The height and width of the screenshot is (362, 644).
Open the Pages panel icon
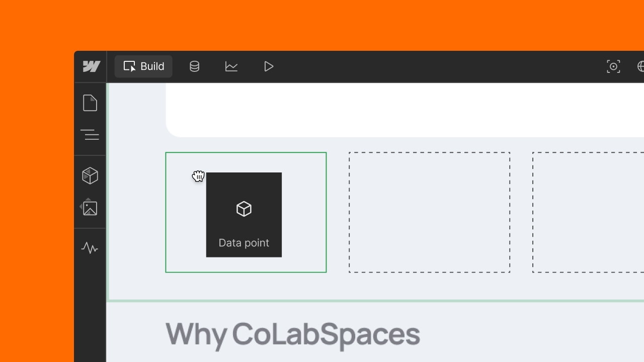(90, 103)
